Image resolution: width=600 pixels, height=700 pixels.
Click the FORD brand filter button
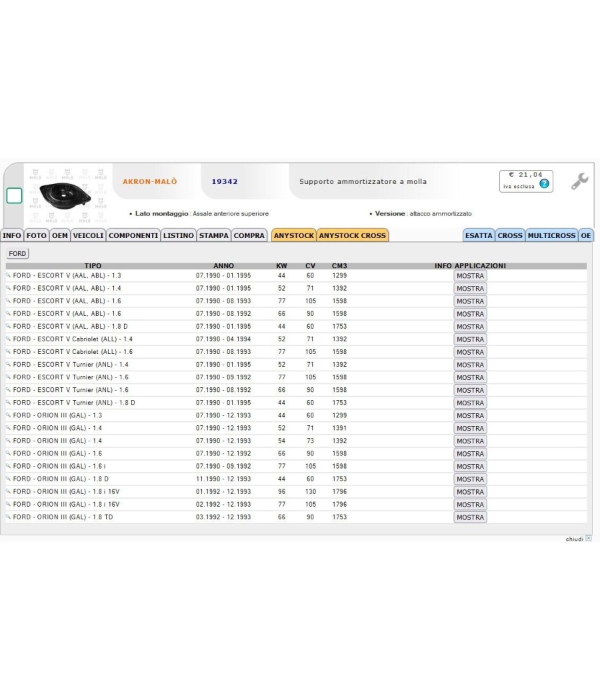(x=17, y=253)
